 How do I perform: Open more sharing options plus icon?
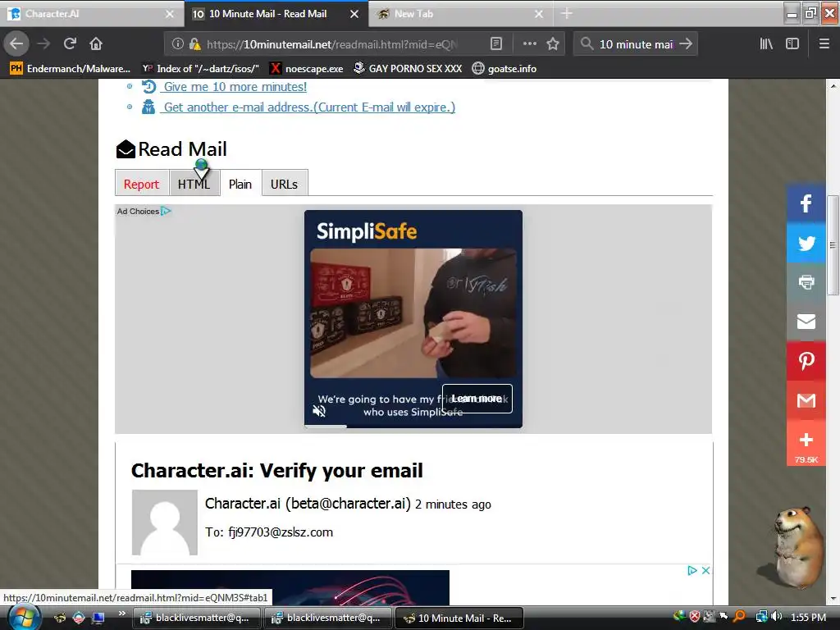806,440
